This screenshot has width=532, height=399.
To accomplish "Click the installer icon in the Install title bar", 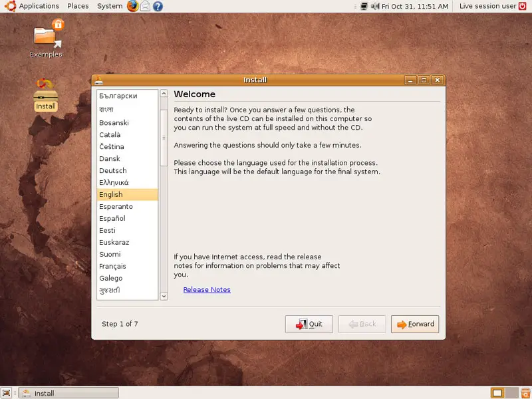I will coord(98,80).
